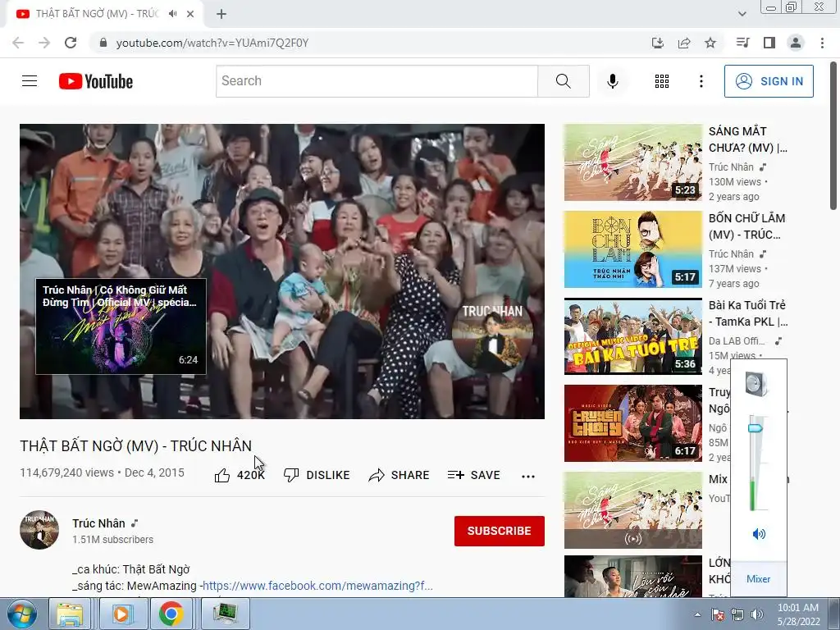Bookmark this tab with star icon
The image size is (840, 630).
(710, 43)
